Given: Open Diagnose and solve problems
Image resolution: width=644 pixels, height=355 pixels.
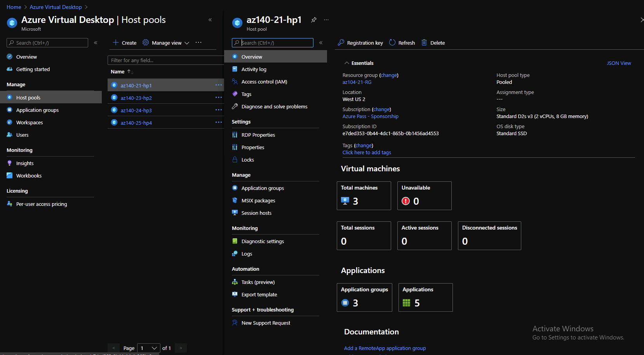Looking at the screenshot, I should [x=274, y=106].
